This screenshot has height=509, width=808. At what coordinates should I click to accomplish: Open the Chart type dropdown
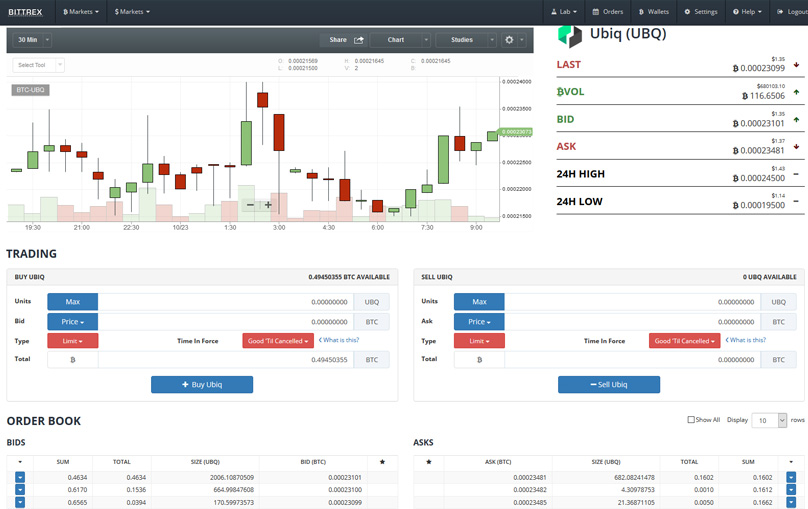point(400,40)
